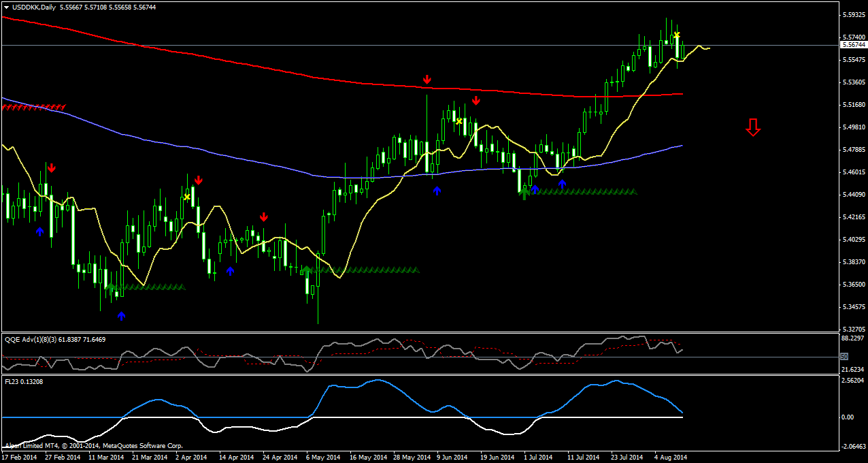868x463 pixels.
Task: Click the 21 Mar 2014 date label
Action: pyautogui.click(x=150, y=458)
